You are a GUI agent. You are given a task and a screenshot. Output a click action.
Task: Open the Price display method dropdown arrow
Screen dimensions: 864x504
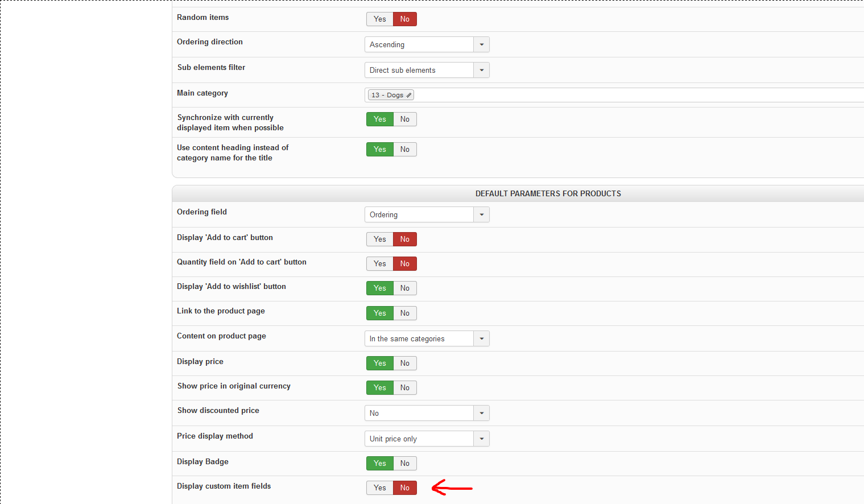pyautogui.click(x=482, y=439)
